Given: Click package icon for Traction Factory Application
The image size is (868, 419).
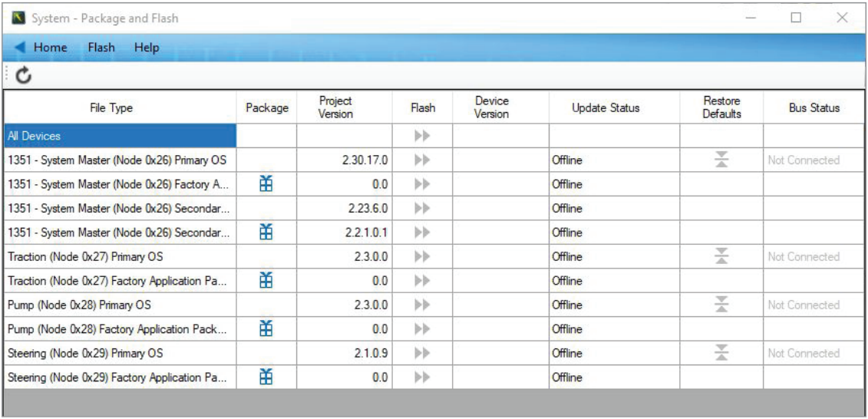Looking at the screenshot, I should click(266, 281).
